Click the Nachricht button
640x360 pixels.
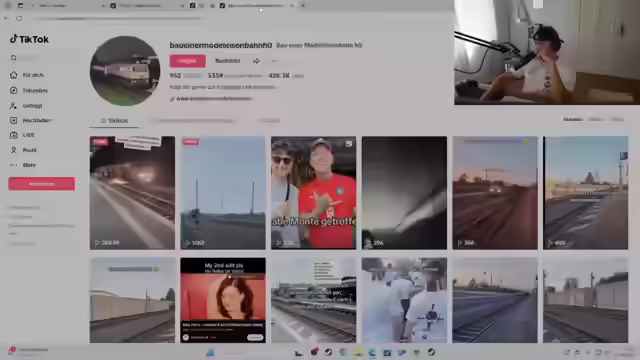[x=227, y=61]
